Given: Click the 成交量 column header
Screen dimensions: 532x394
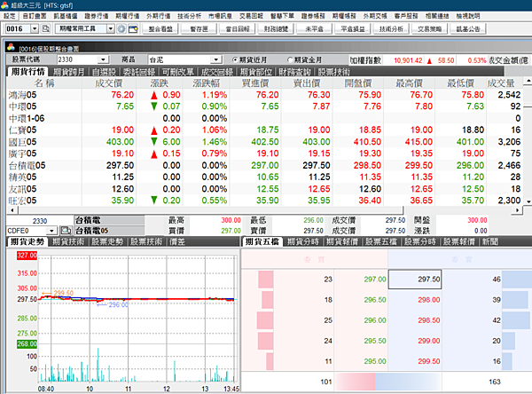Looking at the screenshot, I should coord(501,83).
